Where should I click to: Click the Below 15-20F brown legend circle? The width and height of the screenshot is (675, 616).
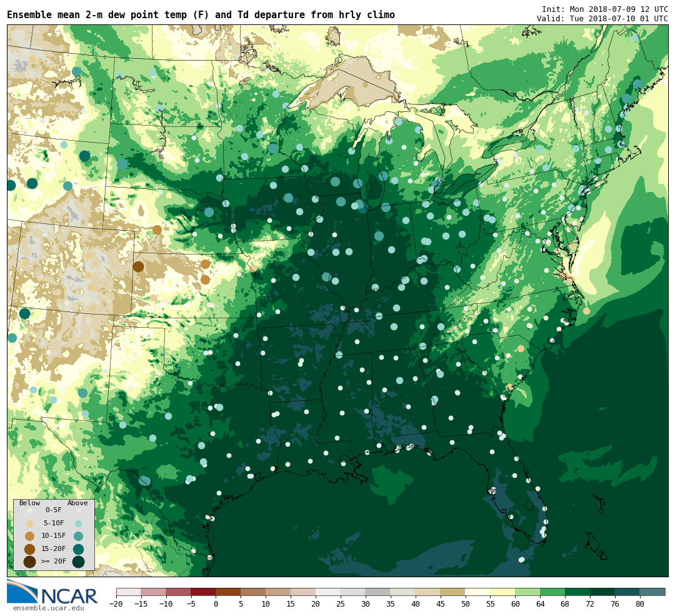30,549
